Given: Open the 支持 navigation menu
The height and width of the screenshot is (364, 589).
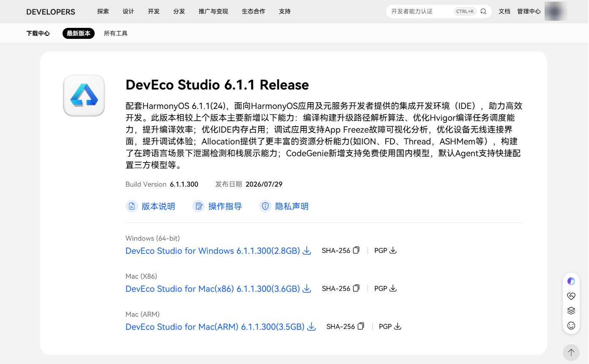Looking at the screenshot, I should click(x=285, y=11).
